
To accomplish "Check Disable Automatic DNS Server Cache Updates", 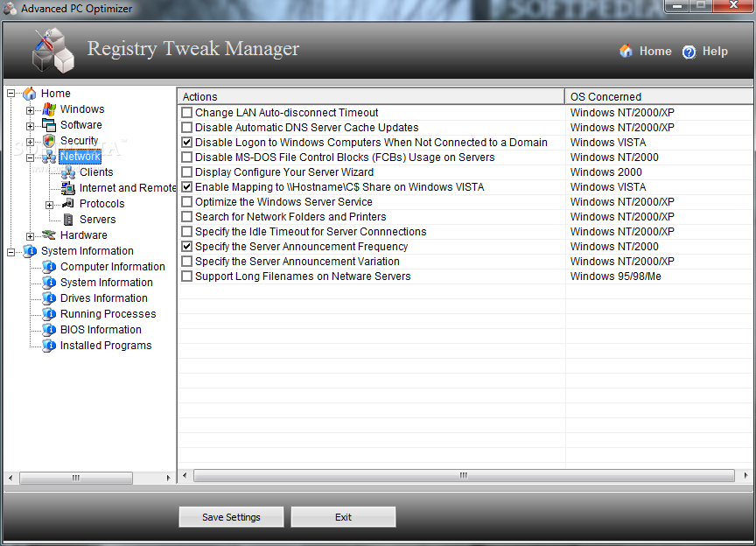I will pyautogui.click(x=187, y=128).
